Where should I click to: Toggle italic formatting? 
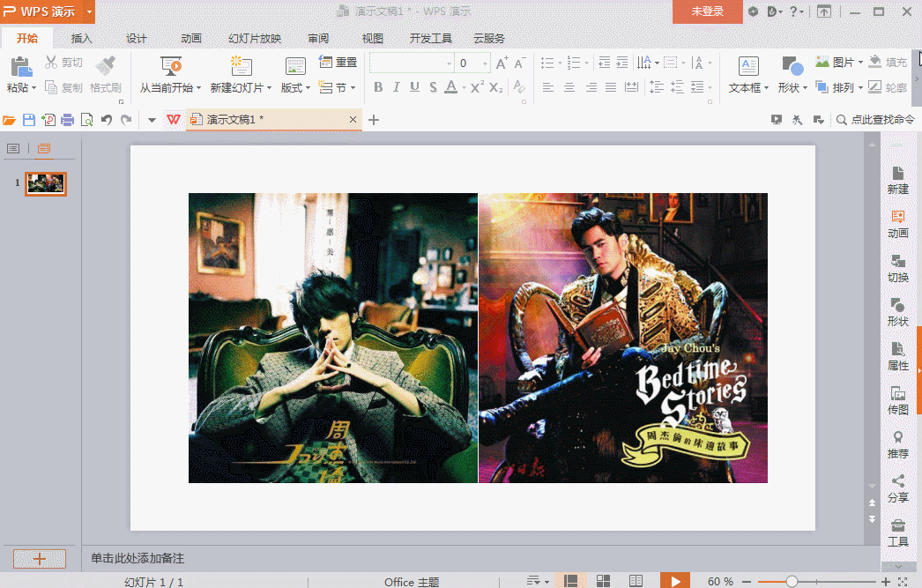click(x=397, y=87)
